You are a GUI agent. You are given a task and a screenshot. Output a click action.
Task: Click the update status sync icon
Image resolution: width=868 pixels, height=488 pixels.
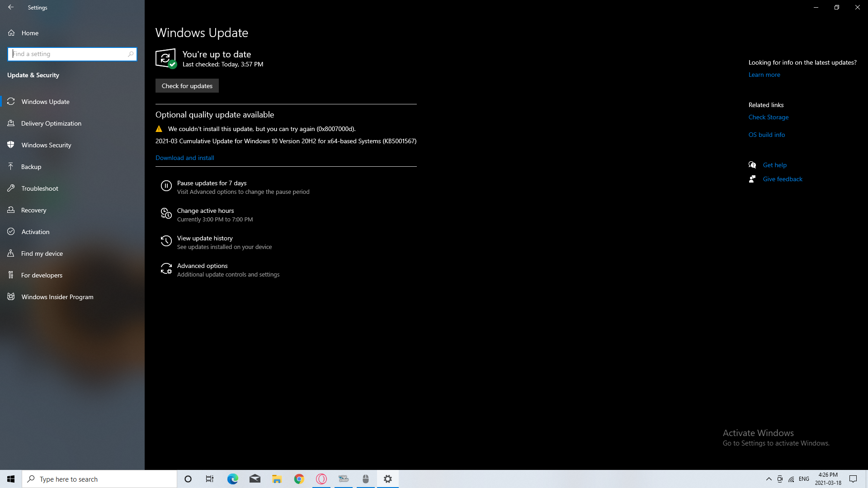coord(166,58)
